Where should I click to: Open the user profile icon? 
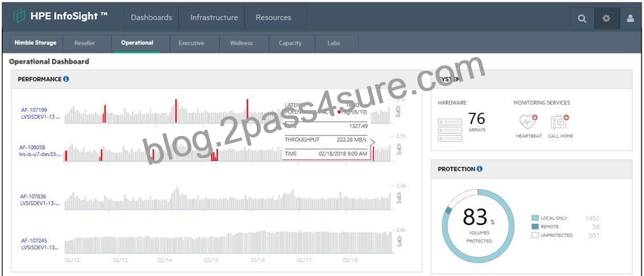click(630, 18)
